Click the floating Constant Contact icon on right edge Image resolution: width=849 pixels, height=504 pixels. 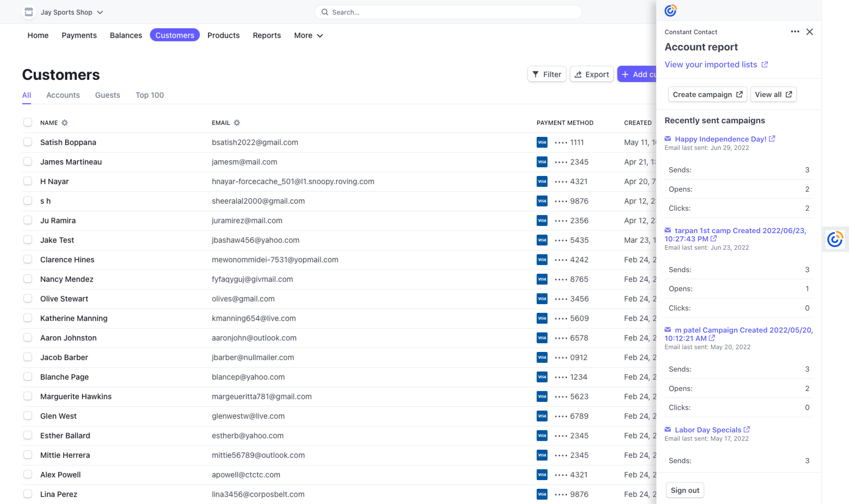pyautogui.click(x=835, y=239)
